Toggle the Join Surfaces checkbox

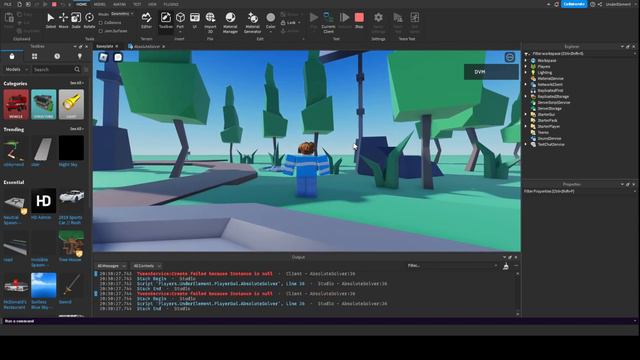point(101,31)
